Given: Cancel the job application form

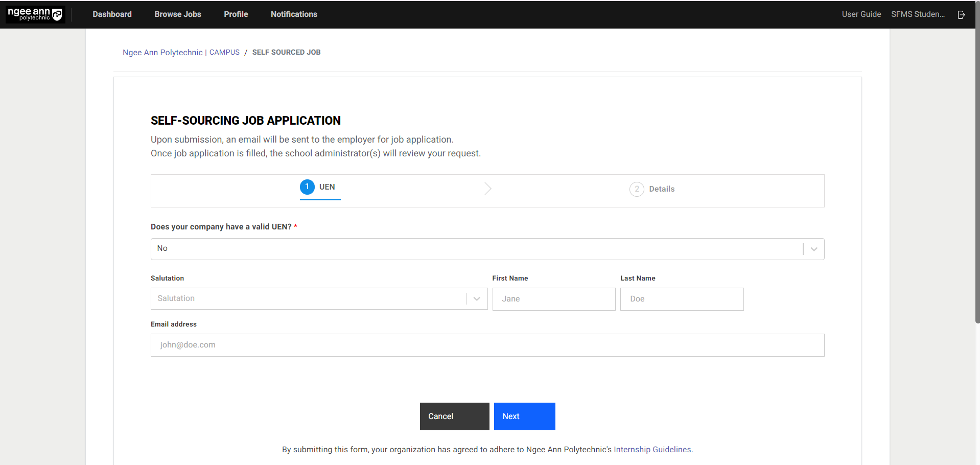Looking at the screenshot, I should 454,416.
